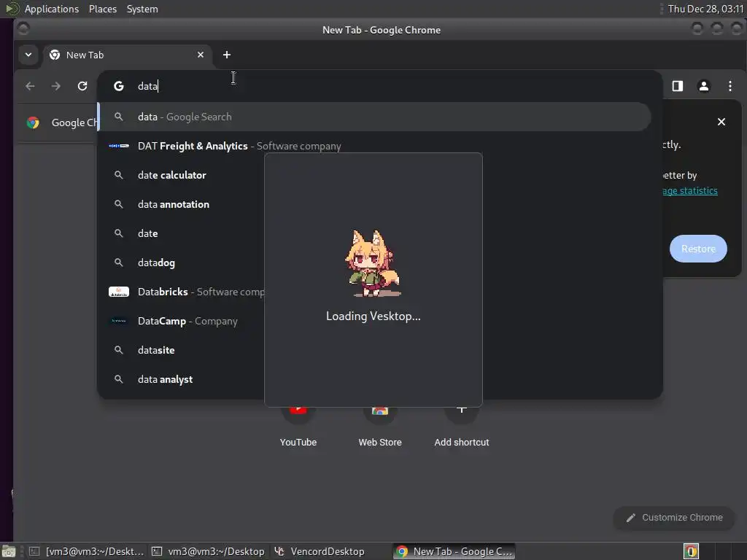
Task: Click the Chrome forward arrow button
Action: click(x=56, y=86)
